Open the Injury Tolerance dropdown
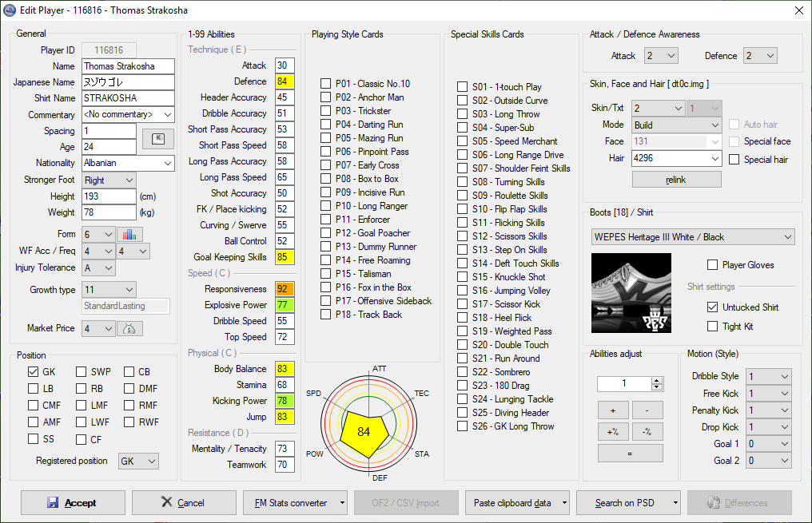Screen dimensions: 812x523 point(98,268)
